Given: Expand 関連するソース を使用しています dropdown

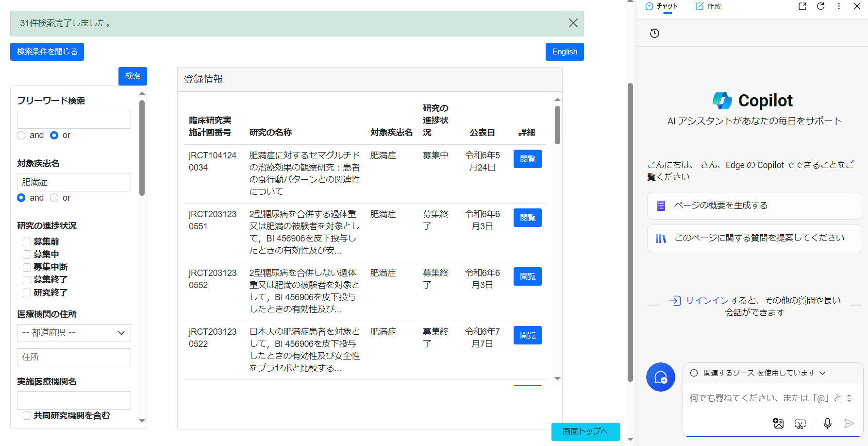Looking at the screenshot, I should (760, 373).
